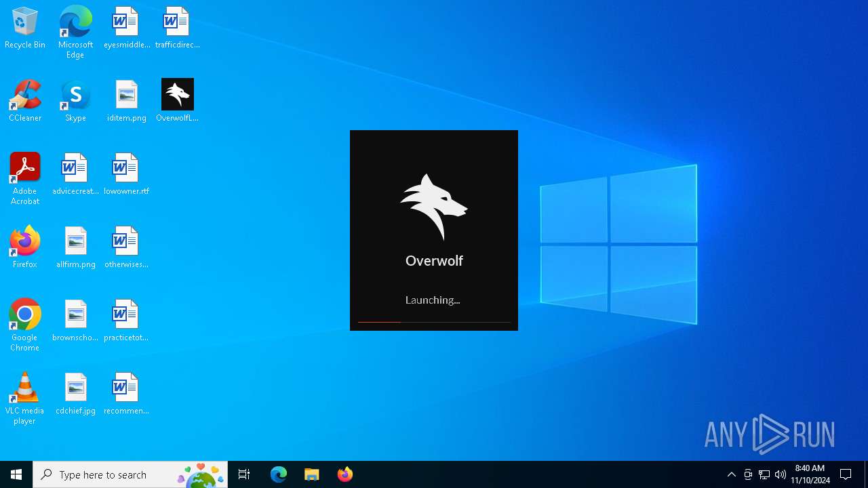Select the allfirm.png image file
This screenshot has height=488, width=868.
(x=75, y=247)
